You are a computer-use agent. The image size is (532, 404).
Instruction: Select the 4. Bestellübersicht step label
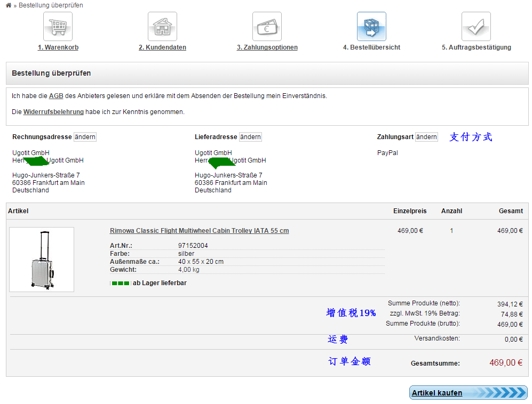[x=371, y=47]
